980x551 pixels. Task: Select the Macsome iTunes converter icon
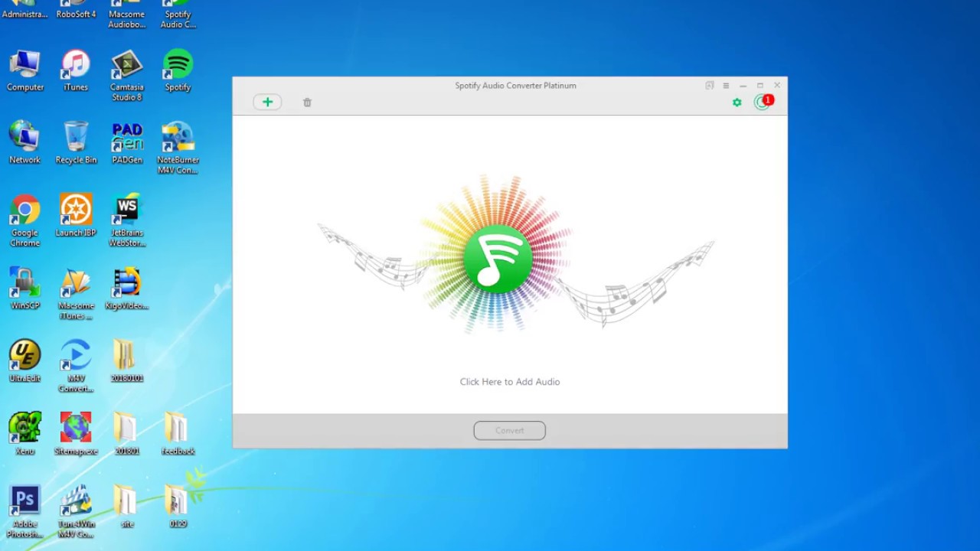pos(76,293)
